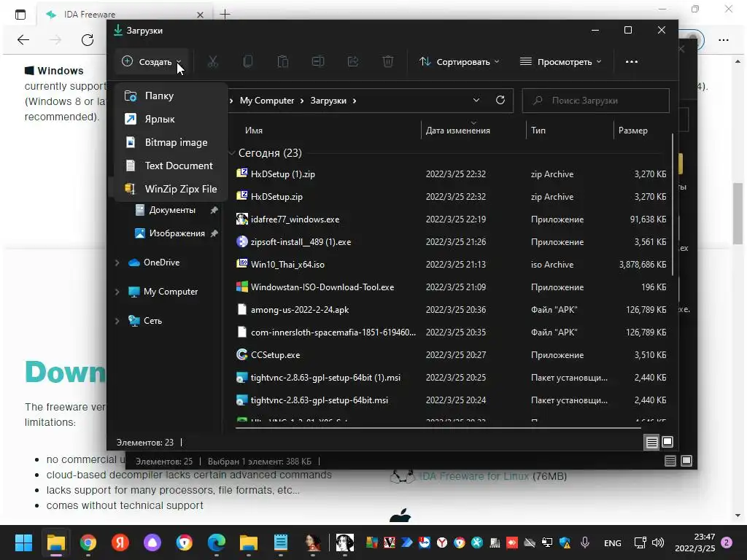Click the Paste clipboard icon in Explorer toolbar

click(x=283, y=61)
